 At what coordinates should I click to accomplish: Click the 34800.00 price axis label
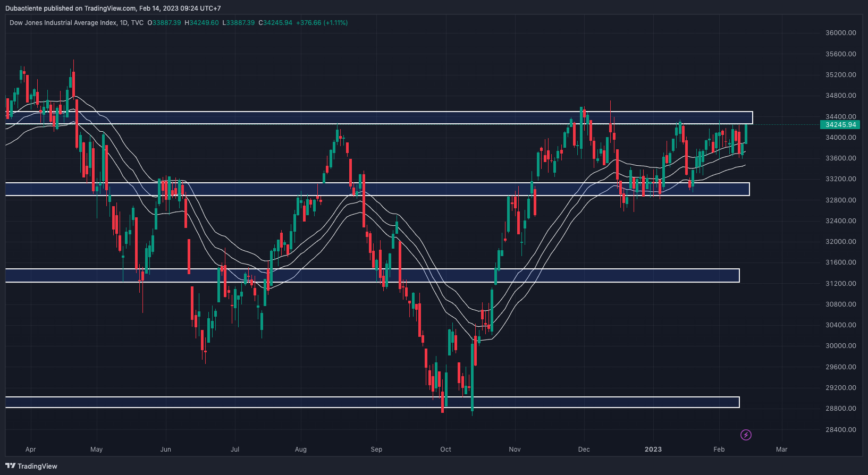point(840,96)
